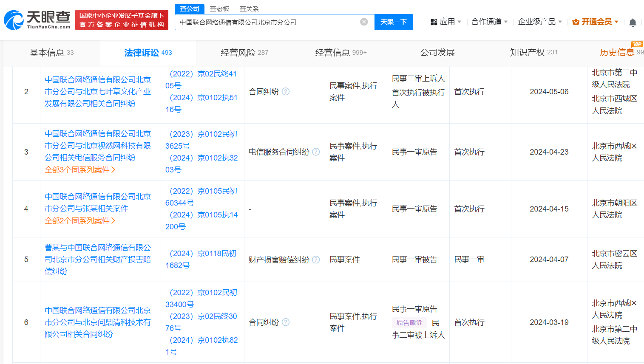The width and height of the screenshot is (644, 364).
Task: Open the 法律诉讼 tab
Action: coord(148,53)
